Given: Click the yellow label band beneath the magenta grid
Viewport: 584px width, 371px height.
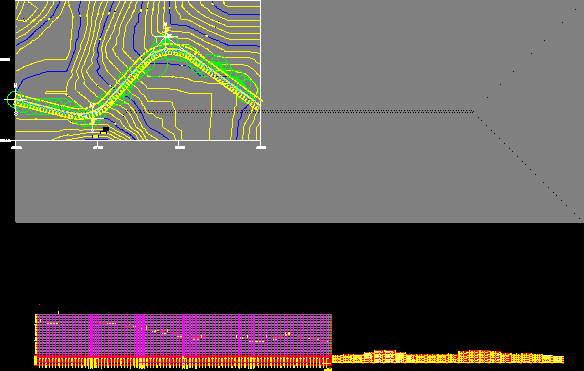Looking at the screenshot, I should tap(184, 362).
